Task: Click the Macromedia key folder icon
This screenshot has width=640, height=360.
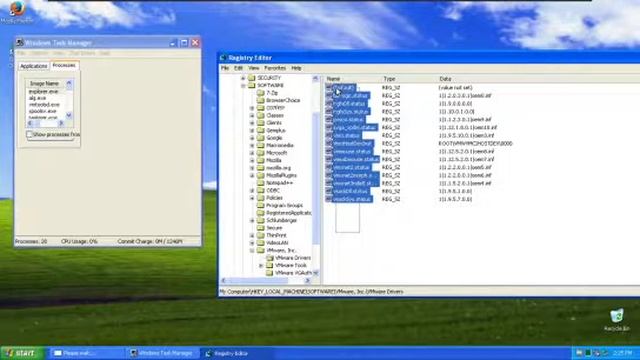Action: [261, 145]
